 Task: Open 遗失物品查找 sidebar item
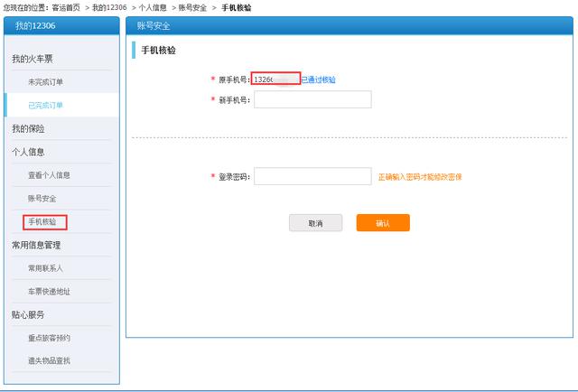(49, 360)
